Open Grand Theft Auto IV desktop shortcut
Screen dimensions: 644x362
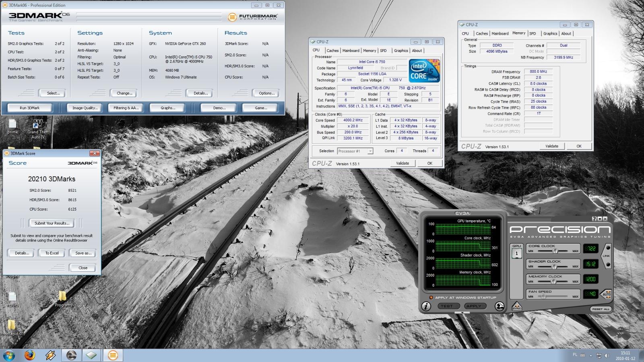(38, 129)
